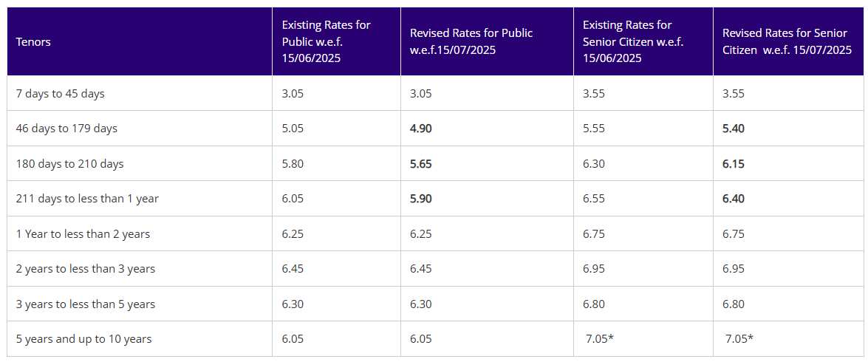Click the bold 5.40 senior citizen rate
This screenshot has width=868, height=362.
[734, 129]
